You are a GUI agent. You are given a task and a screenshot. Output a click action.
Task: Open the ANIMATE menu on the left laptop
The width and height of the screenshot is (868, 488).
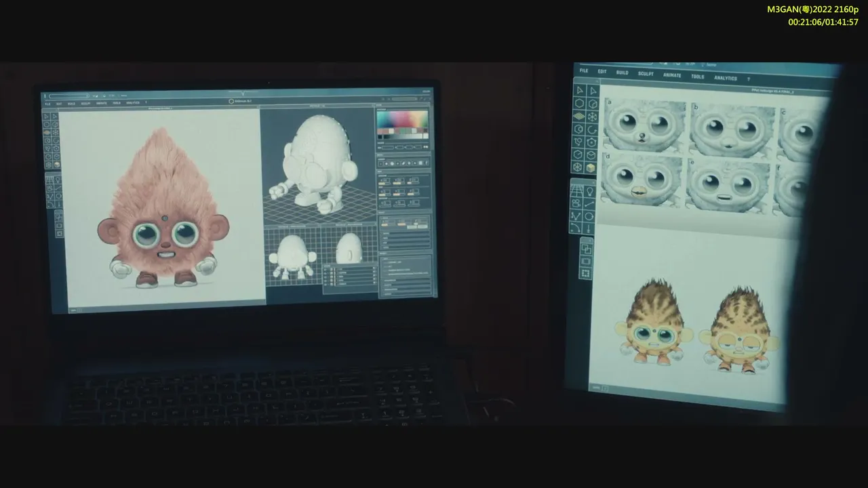[101, 104]
